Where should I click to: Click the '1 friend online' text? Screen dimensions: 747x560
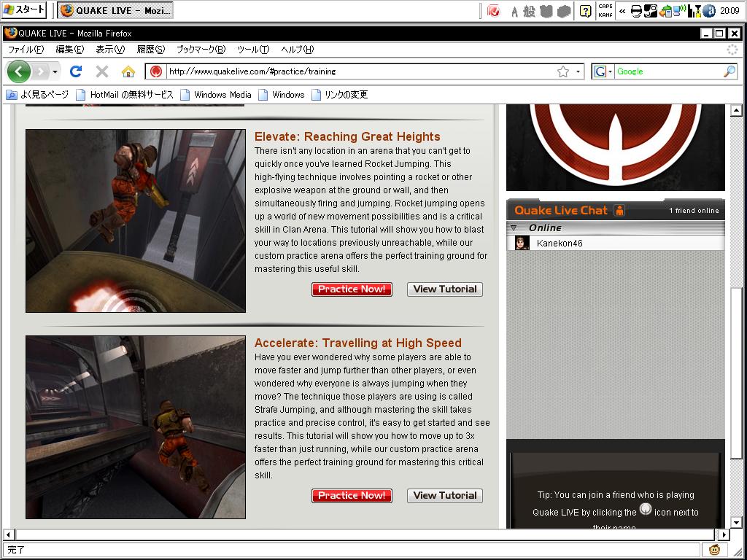click(694, 211)
